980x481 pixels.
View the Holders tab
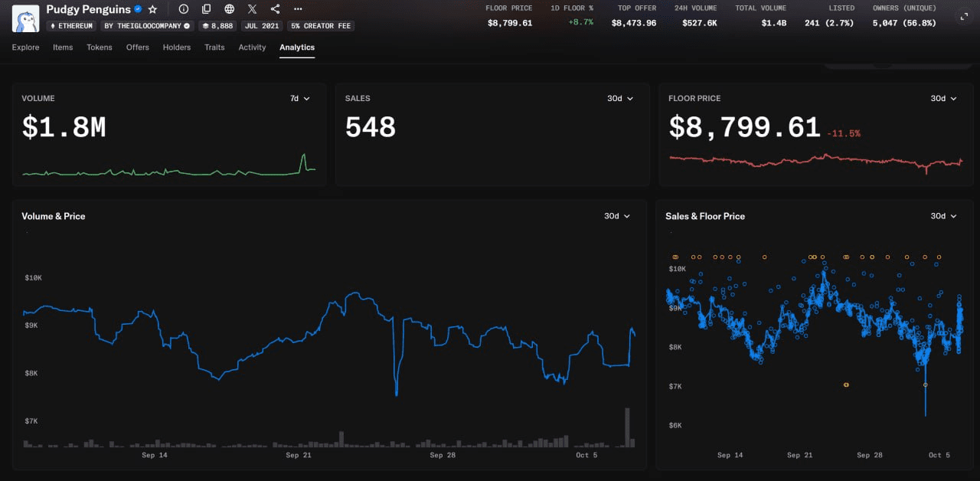click(177, 47)
